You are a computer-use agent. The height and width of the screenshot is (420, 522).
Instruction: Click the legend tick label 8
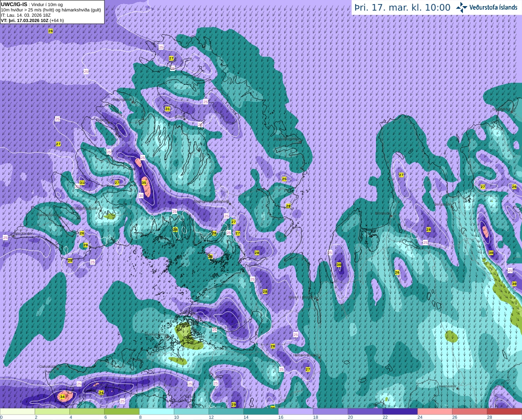(x=140, y=417)
